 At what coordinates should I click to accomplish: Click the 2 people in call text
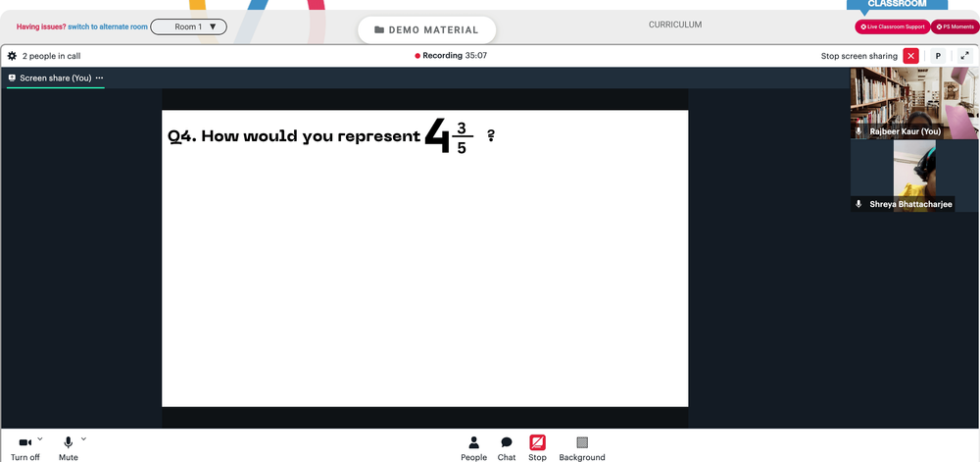point(51,56)
